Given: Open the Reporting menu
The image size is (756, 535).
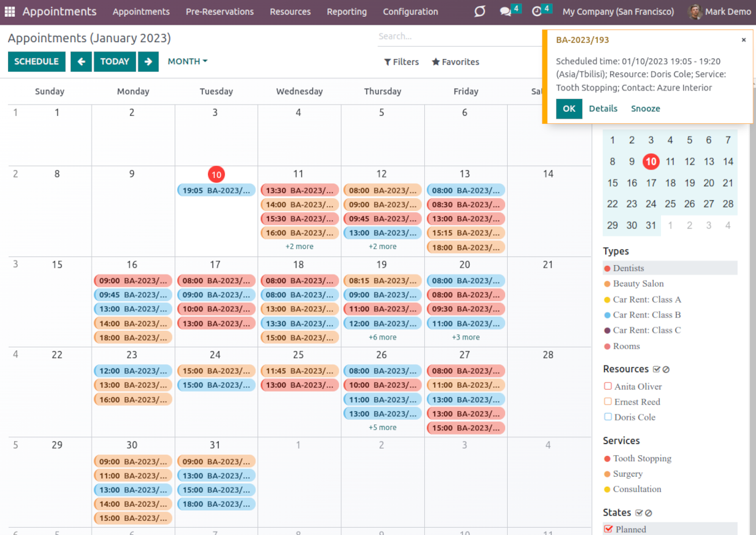Looking at the screenshot, I should [347, 11].
